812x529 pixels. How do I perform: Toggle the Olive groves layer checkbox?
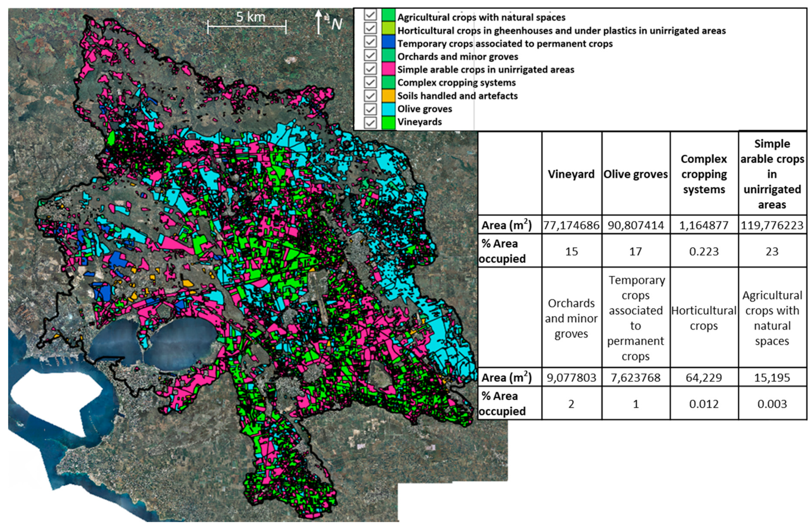[370, 109]
